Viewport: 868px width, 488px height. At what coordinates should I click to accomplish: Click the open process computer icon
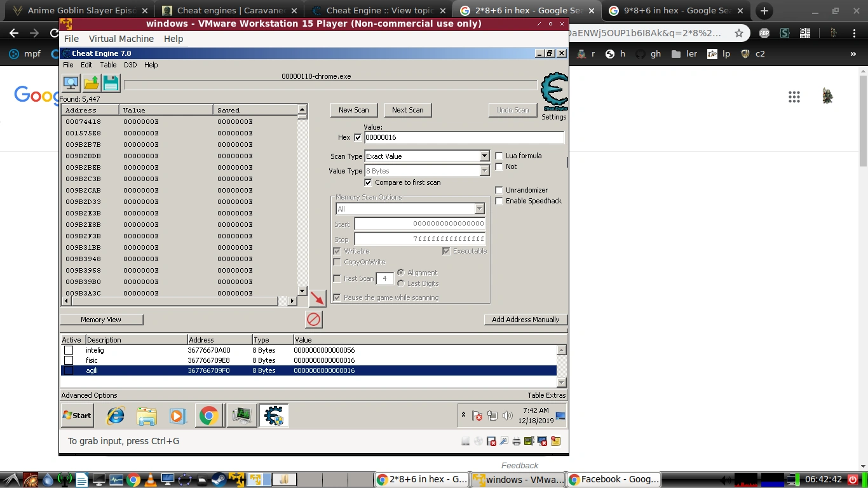coord(71,83)
